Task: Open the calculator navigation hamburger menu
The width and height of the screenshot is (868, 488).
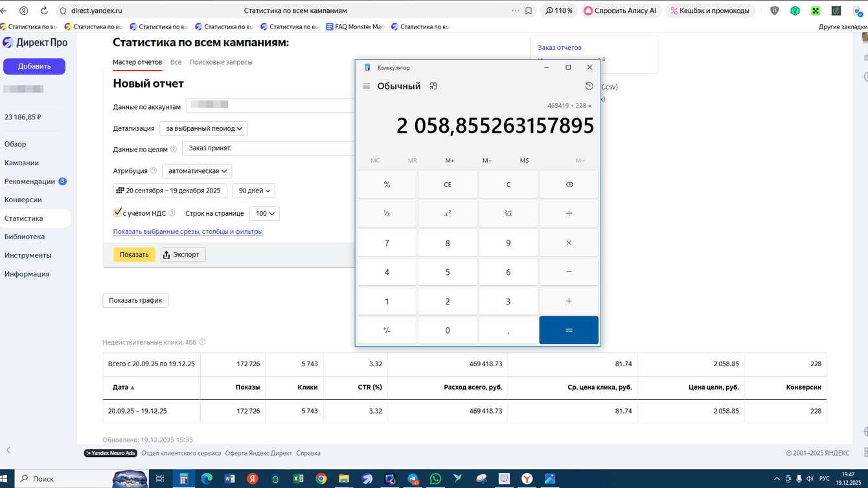Action: coord(367,86)
